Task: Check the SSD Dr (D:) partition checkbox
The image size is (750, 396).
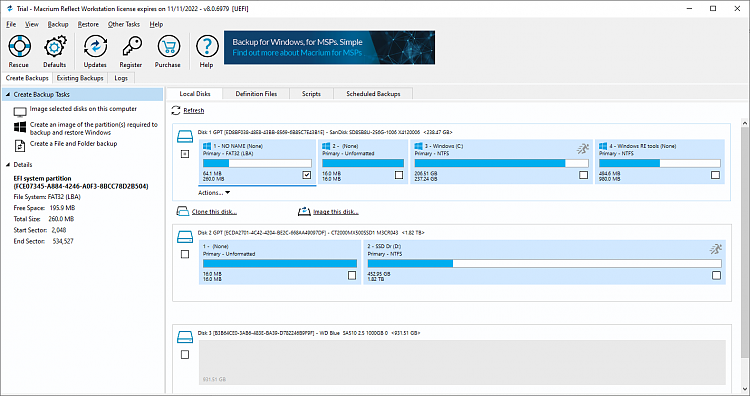Action: [x=716, y=275]
